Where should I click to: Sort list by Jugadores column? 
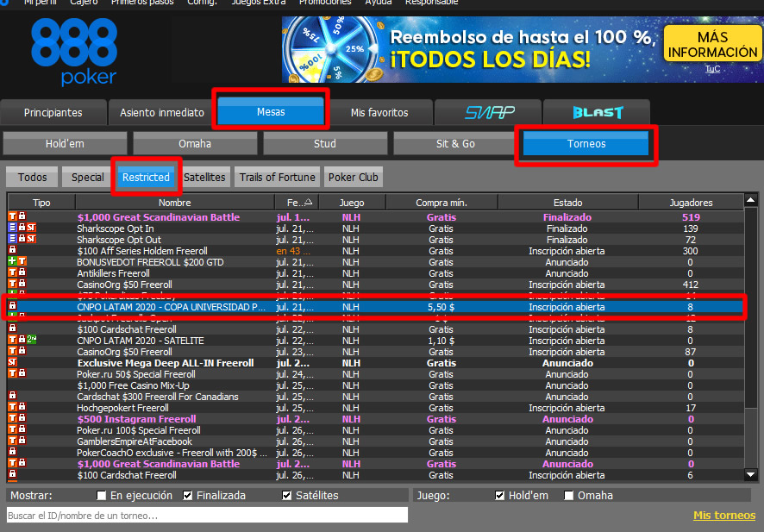coord(691,203)
